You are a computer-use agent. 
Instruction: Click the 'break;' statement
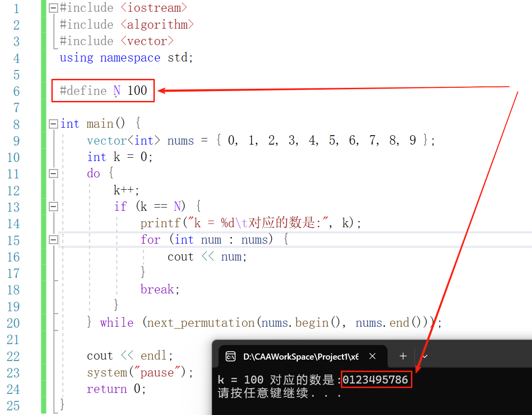click(160, 289)
